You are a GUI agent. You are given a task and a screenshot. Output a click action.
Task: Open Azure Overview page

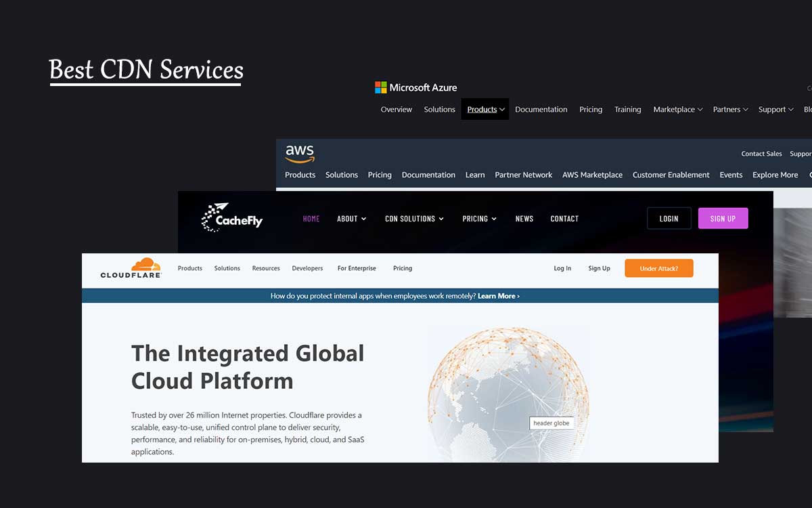(396, 109)
